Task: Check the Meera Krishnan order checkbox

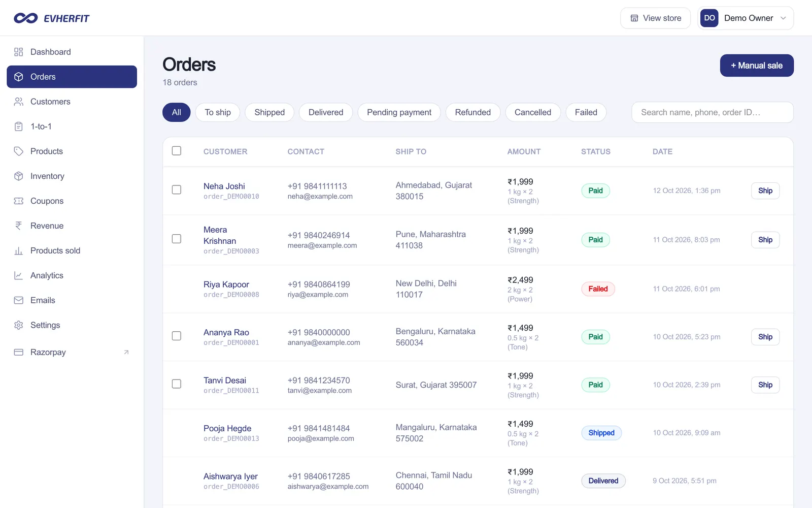Action: (x=177, y=239)
